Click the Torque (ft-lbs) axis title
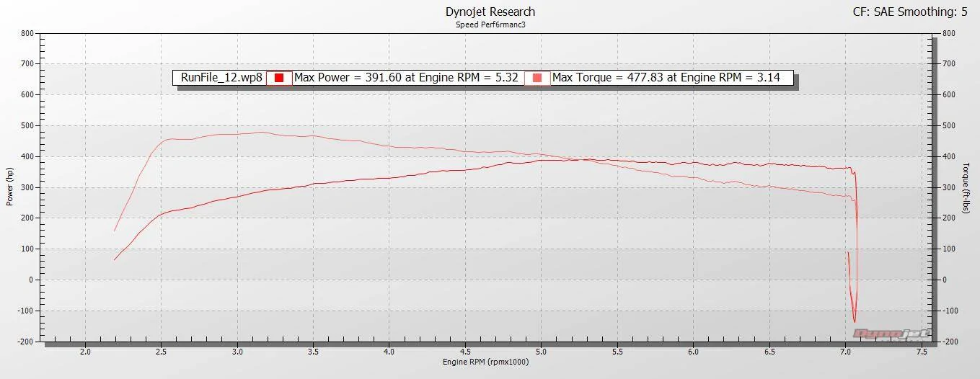Screen dimensions: 980x379 [x=966, y=187]
